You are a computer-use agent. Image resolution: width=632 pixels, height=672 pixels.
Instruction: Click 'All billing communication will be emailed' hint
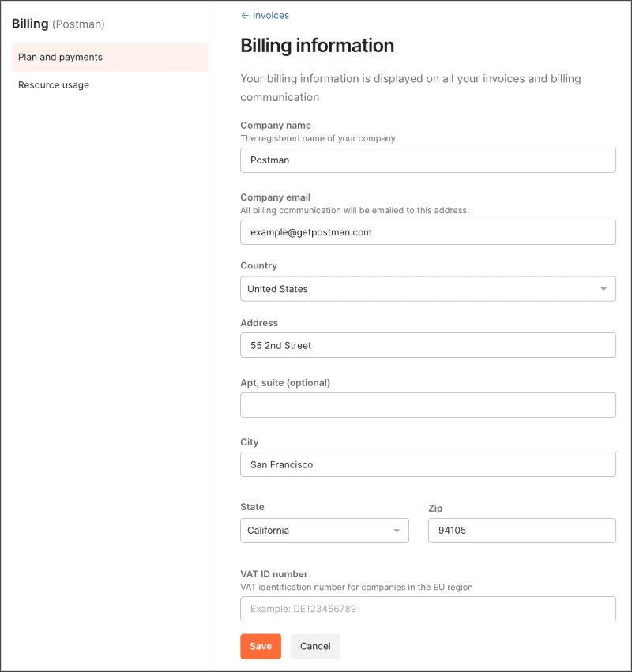pos(355,210)
